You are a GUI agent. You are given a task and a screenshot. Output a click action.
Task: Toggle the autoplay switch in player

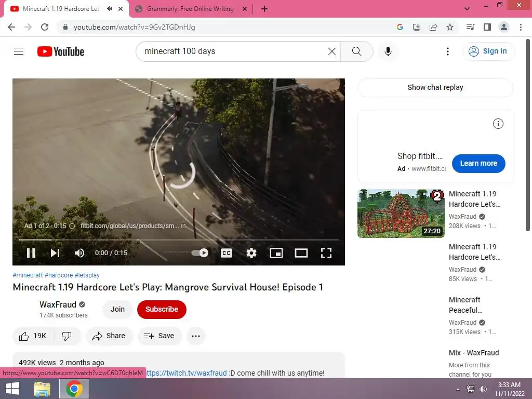(x=200, y=253)
